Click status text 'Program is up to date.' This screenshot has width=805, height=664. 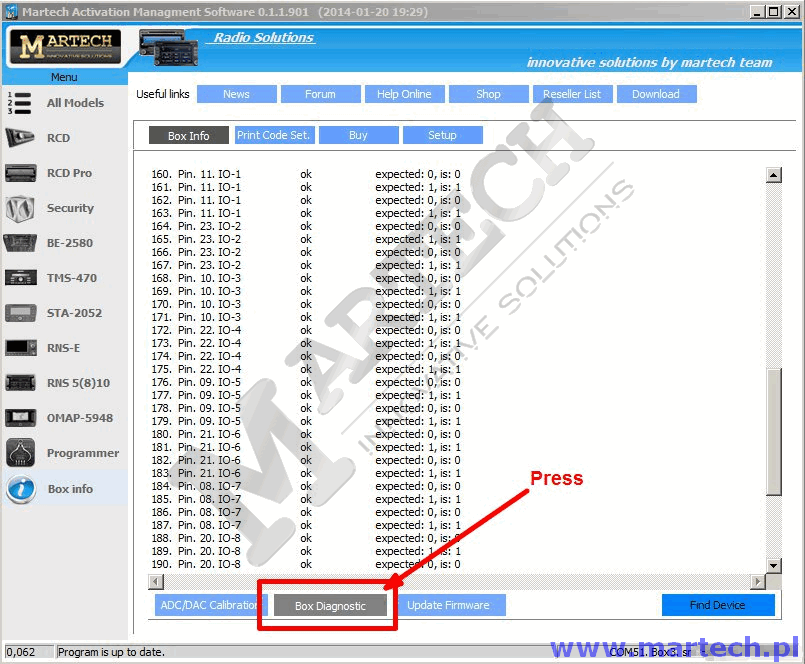(111, 652)
